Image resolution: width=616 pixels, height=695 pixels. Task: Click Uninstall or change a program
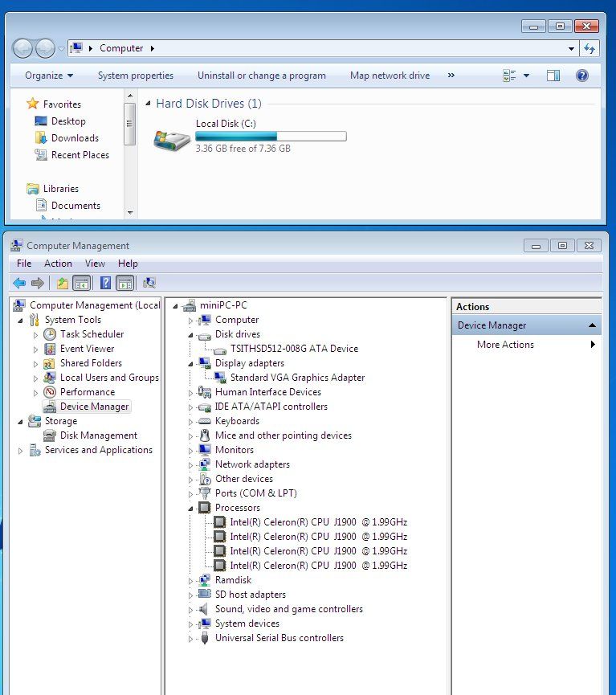[262, 76]
